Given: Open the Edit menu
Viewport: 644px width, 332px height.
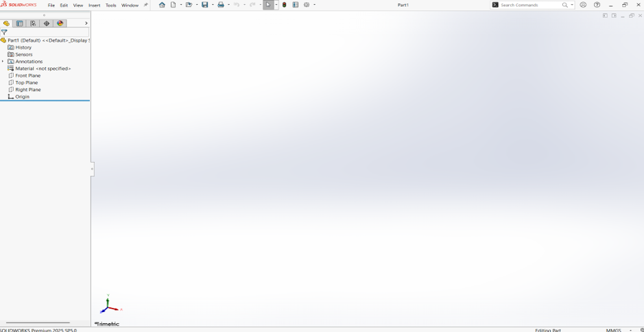Looking at the screenshot, I should click(64, 5).
